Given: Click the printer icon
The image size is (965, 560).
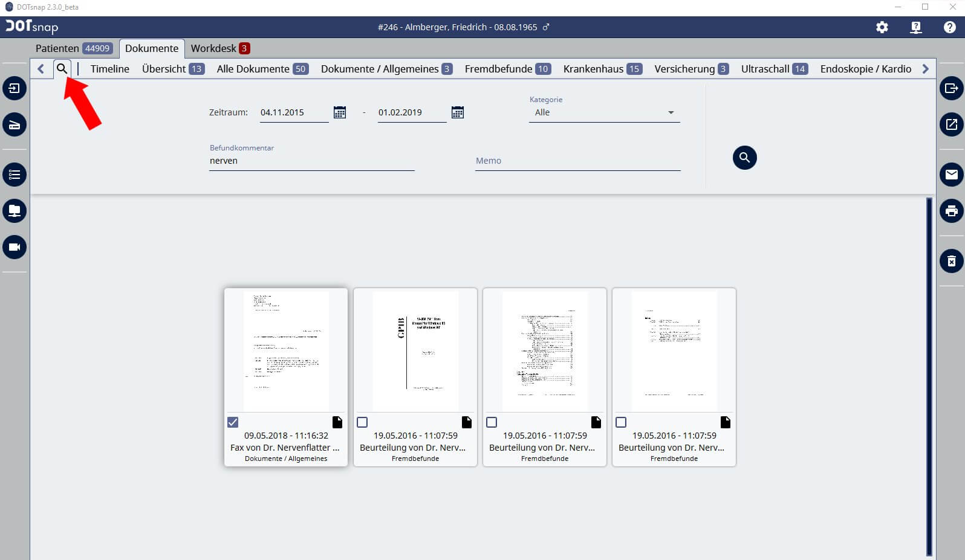Looking at the screenshot, I should (951, 211).
